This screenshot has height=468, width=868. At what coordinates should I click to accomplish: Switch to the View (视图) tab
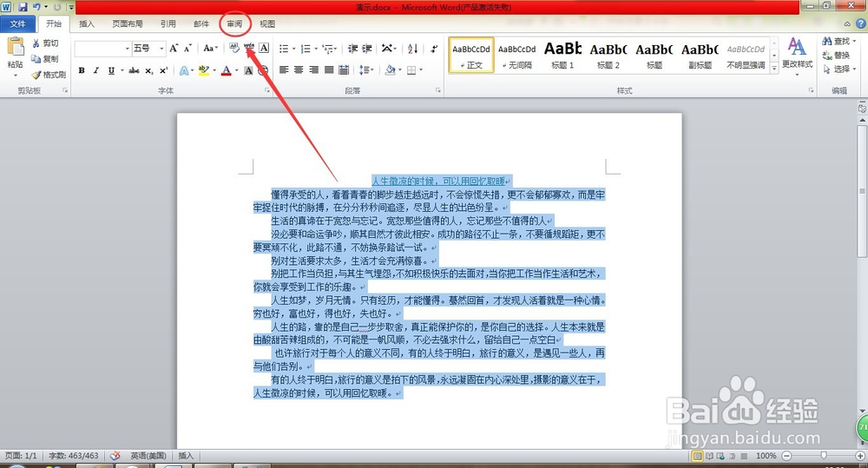pos(267,23)
